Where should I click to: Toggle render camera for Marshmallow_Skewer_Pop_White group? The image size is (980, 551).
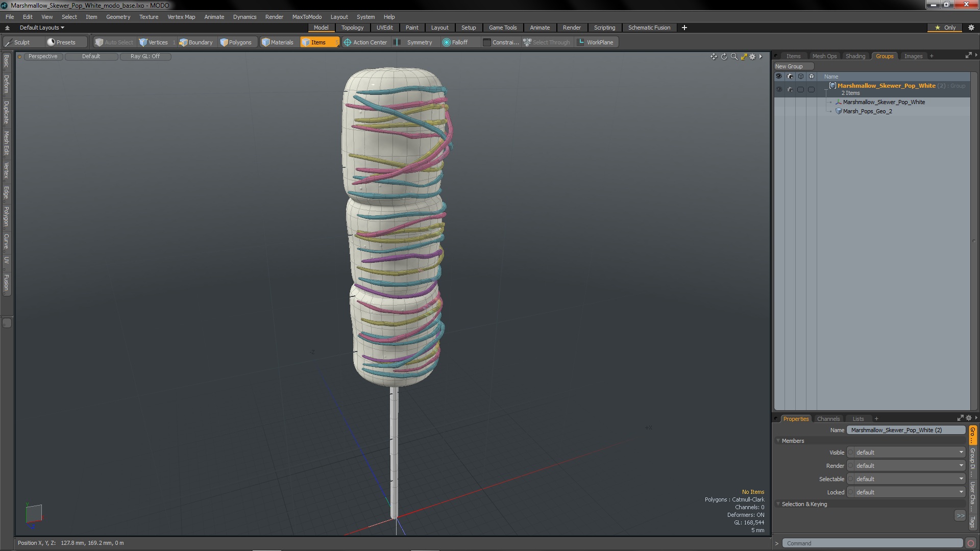790,89
